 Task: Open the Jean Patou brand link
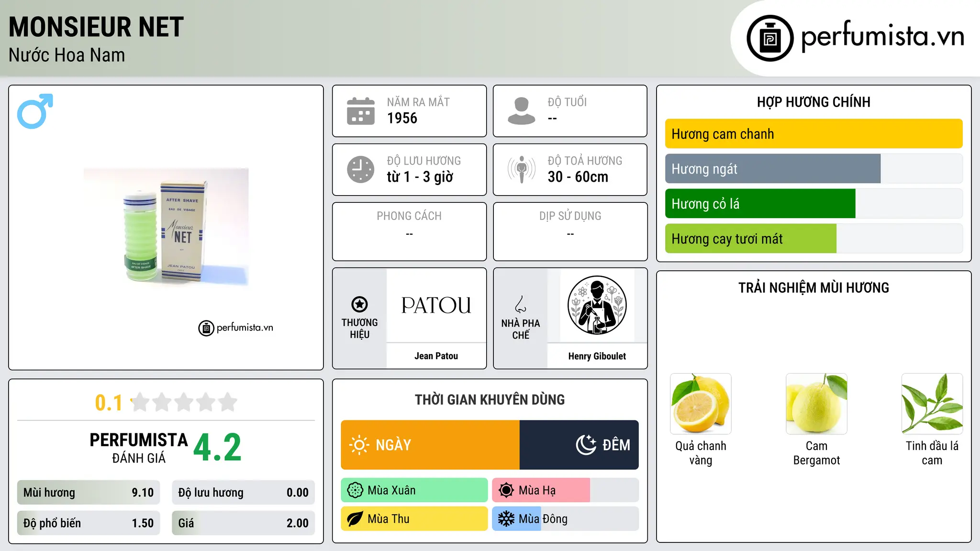[x=436, y=356]
